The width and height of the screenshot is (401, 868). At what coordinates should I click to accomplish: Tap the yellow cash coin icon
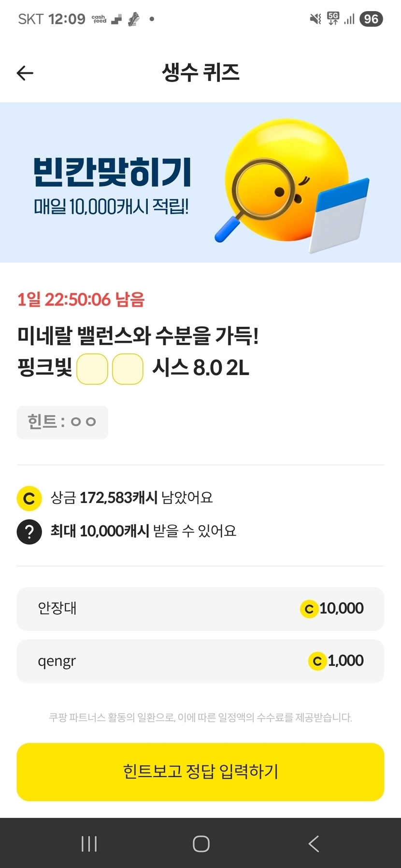point(29,498)
